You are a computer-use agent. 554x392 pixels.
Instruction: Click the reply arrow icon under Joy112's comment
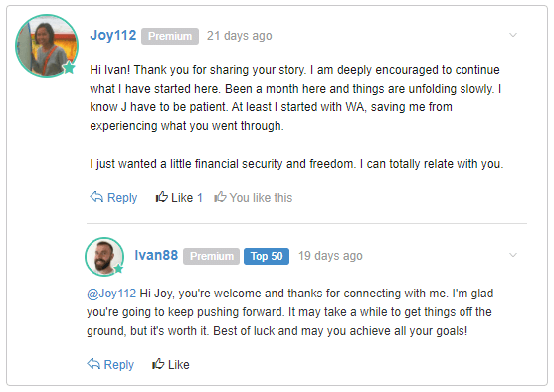[x=96, y=197]
